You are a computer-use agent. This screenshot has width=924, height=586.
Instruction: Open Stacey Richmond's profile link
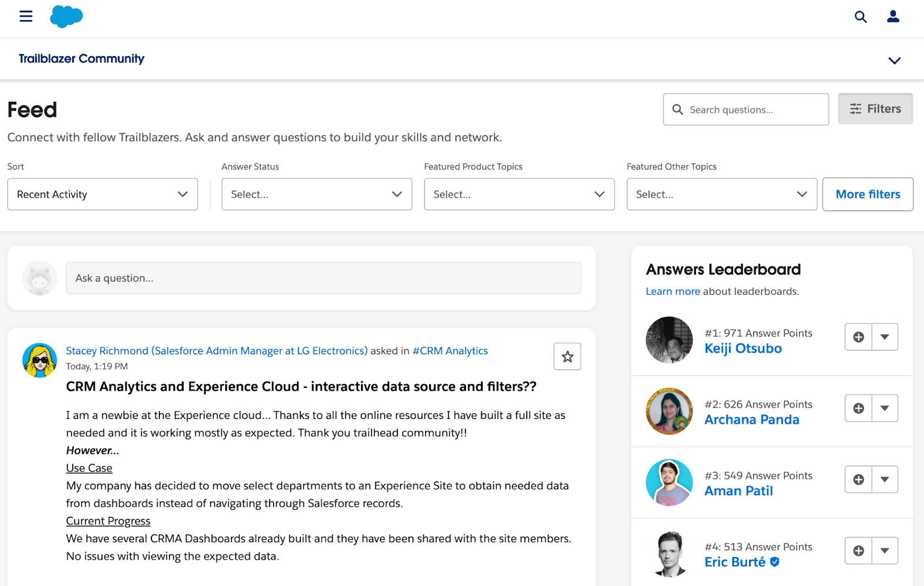point(217,351)
